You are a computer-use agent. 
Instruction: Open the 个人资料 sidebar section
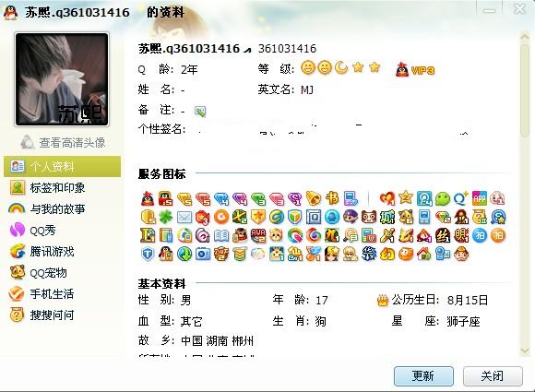[62, 167]
